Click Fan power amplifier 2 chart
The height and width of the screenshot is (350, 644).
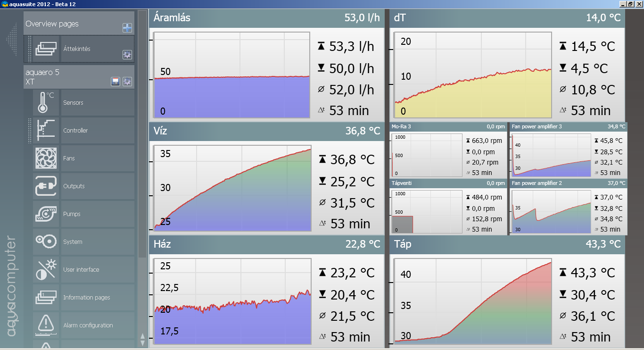click(551, 212)
